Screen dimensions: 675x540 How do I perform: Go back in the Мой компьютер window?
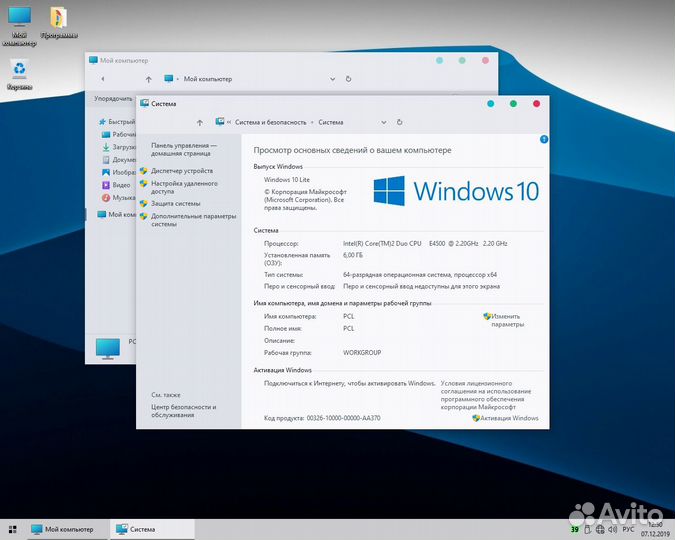(102, 79)
